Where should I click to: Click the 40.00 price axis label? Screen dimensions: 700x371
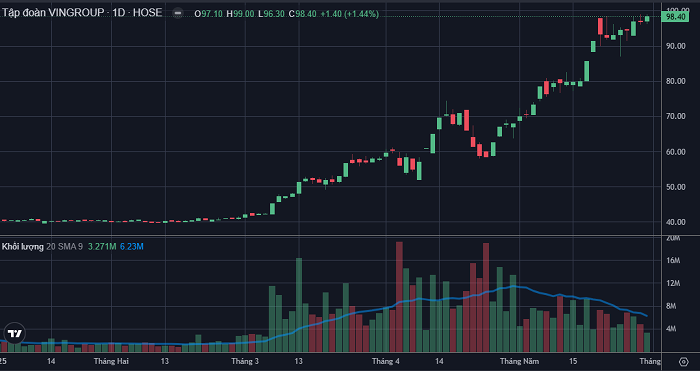coord(675,222)
